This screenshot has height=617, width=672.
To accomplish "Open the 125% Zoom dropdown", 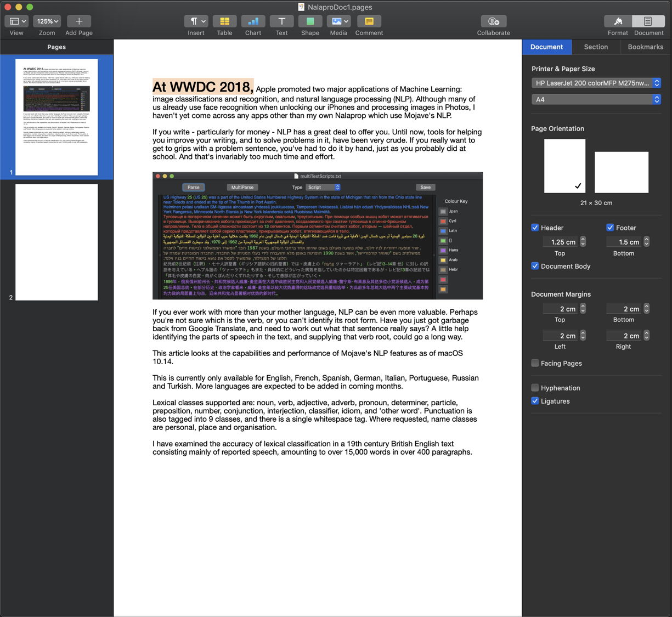I will 47,21.
